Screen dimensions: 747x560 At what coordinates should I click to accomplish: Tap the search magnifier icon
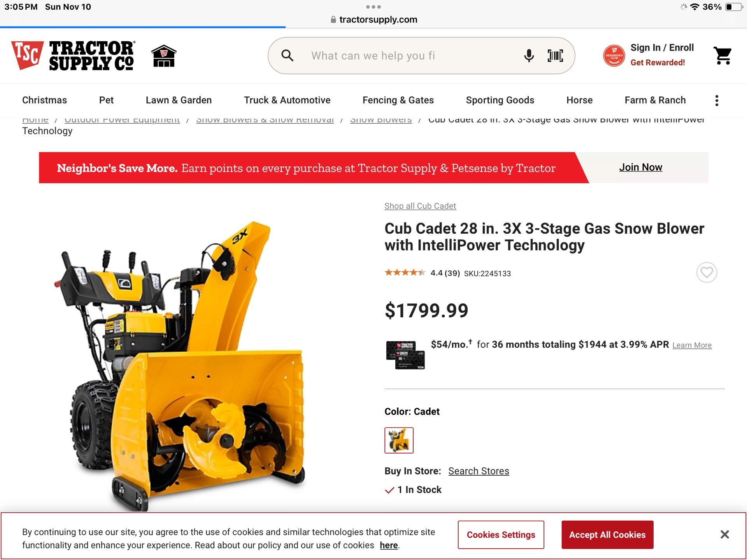pyautogui.click(x=288, y=56)
